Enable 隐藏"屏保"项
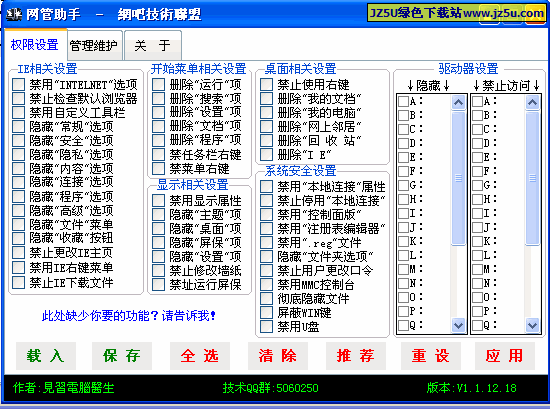 (159, 242)
